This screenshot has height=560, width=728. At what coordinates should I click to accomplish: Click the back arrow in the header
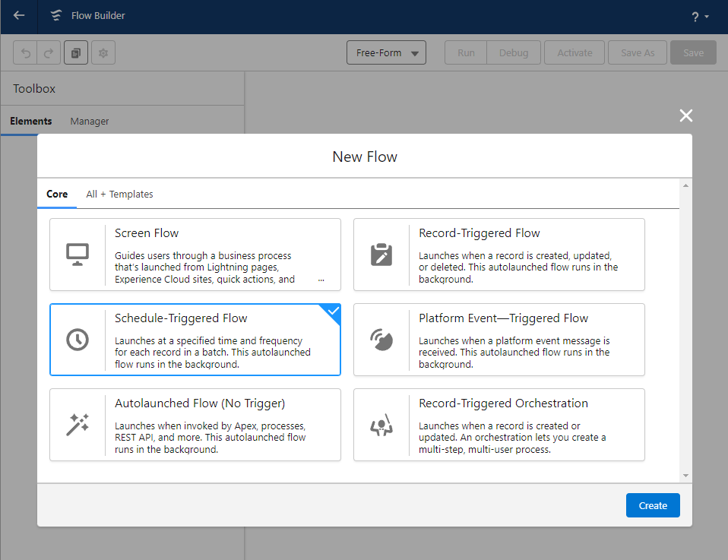(19, 15)
